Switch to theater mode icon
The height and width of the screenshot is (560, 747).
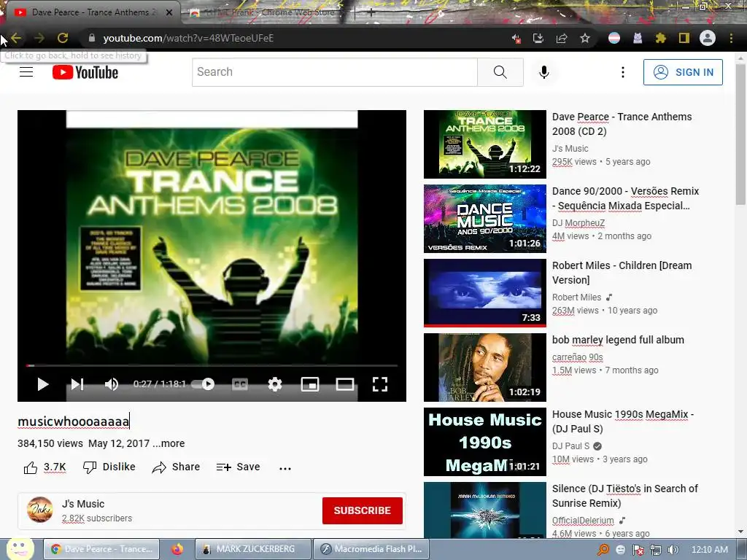point(345,384)
